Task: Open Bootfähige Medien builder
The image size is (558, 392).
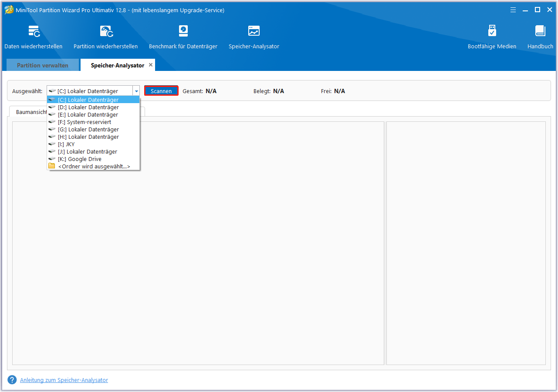Action: click(x=492, y=37)
